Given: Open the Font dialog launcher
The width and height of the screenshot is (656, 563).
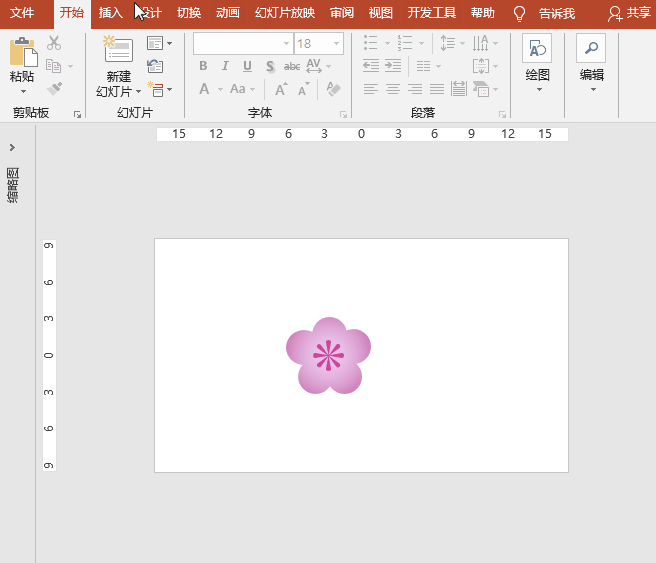Looking at the screenshot, I should tap(343, 115).
